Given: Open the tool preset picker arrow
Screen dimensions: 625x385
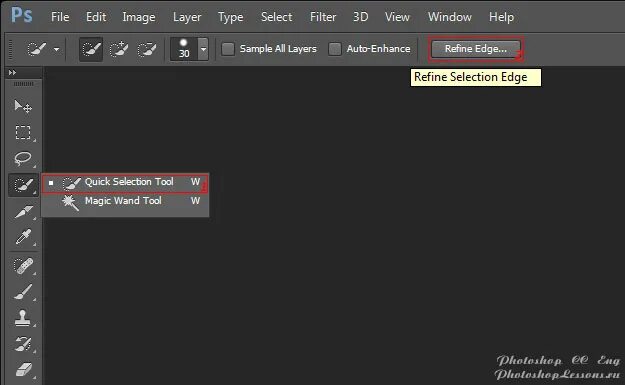Looking at the screenshot, I should point(57,50).
